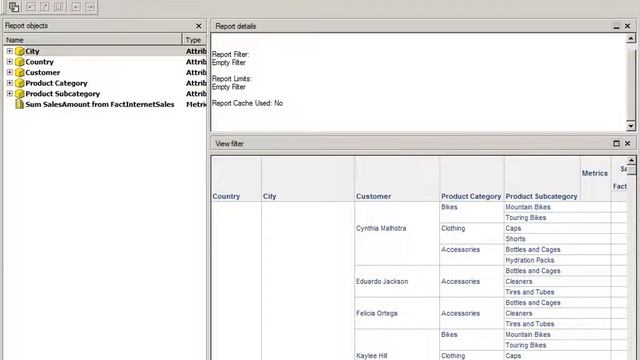Expand the Customer attribute node
640x360 pixels.
(9, 72)
